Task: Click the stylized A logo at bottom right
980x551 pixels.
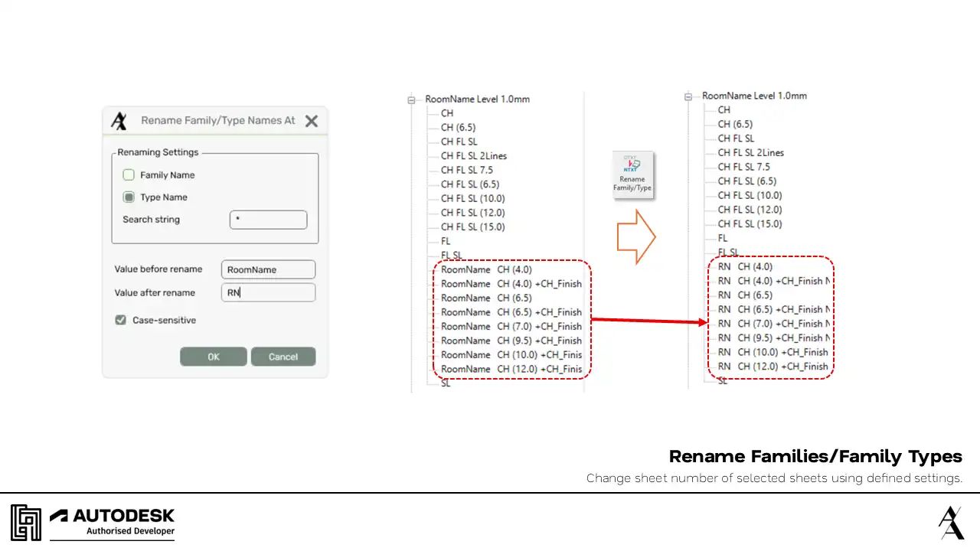Action: click(x=951, y=523)
